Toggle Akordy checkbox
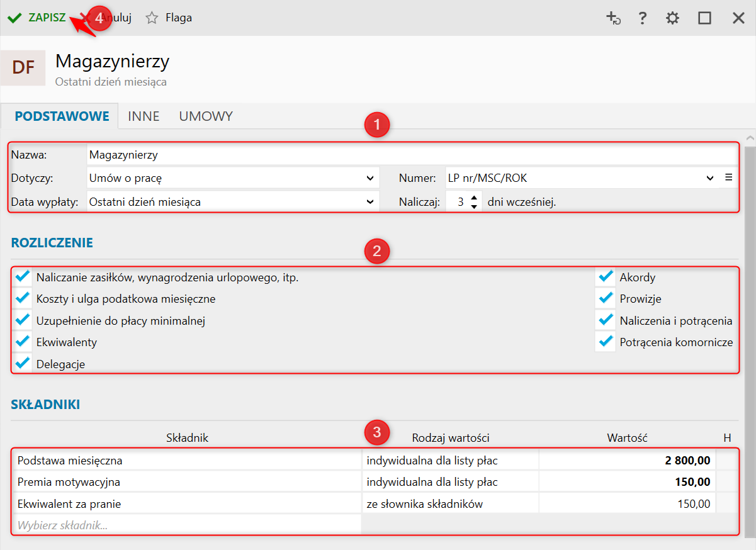Viewport: 756px width, 550px height. [x=606, y=277]
